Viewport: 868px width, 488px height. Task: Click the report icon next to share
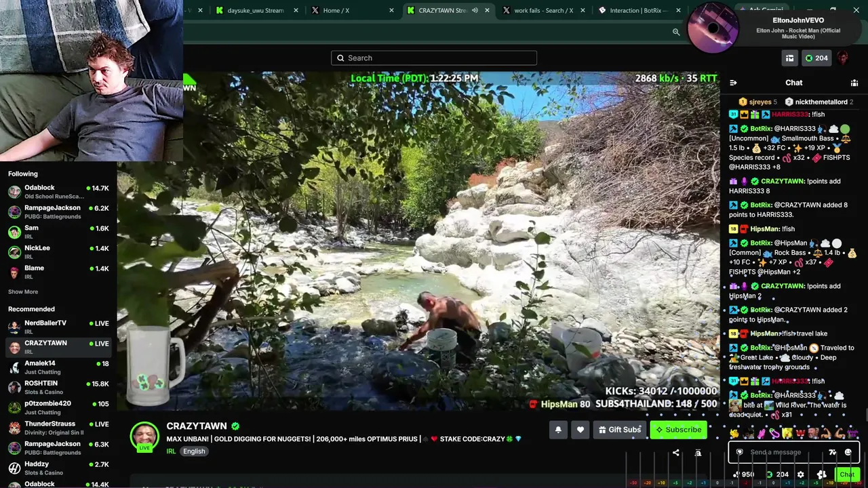(698, 453)
